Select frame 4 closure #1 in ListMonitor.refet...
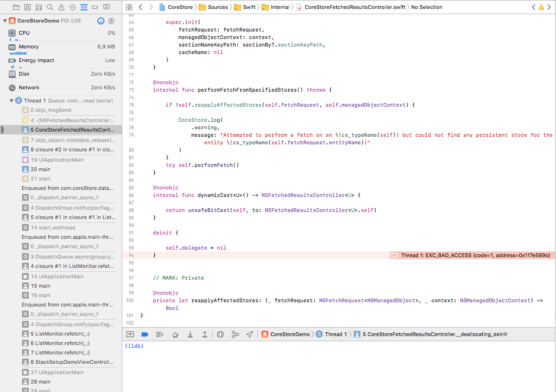 68,266
